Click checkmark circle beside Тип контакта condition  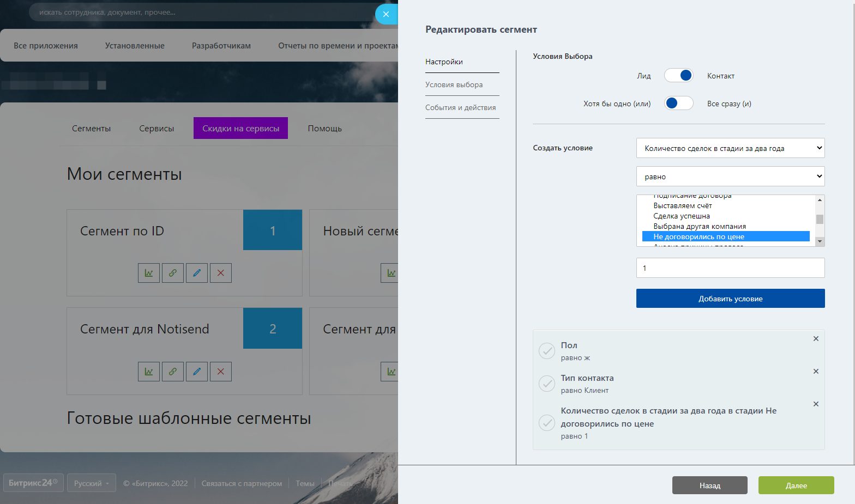[x=547, y=384]
